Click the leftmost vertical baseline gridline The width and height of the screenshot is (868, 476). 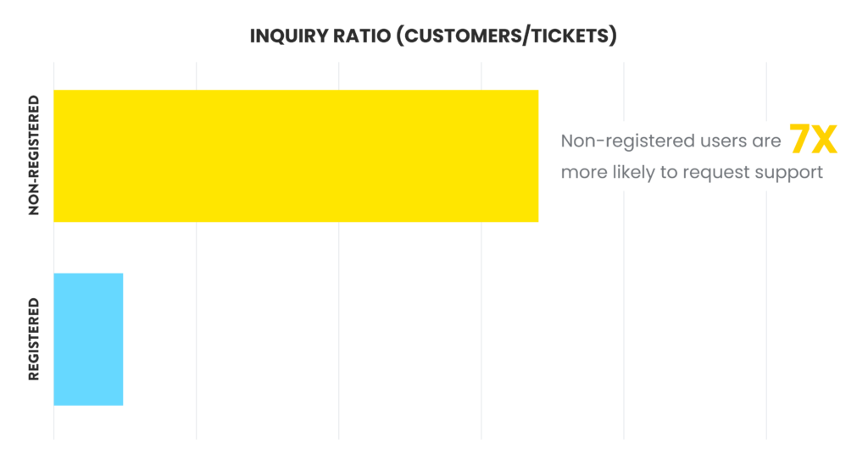[x=53, y=249]
